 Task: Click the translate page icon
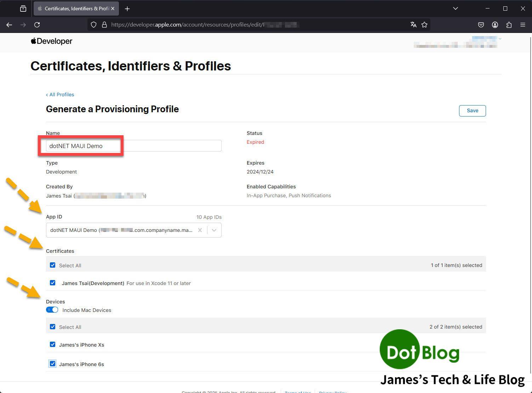[x=413, y=25]
